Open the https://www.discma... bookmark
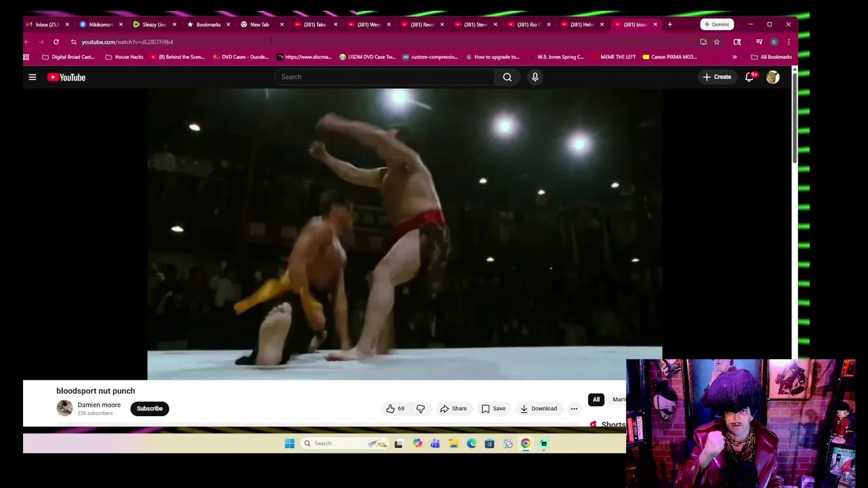 pos(304,57)
